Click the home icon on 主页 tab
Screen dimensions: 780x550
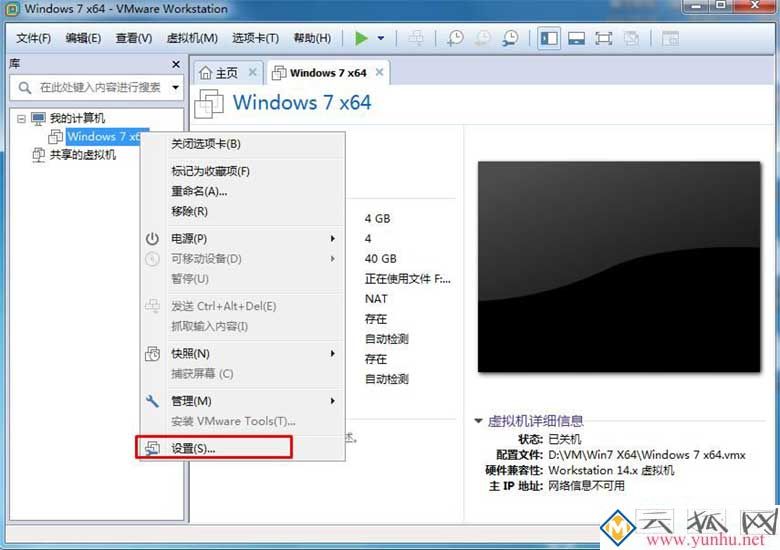205,73
